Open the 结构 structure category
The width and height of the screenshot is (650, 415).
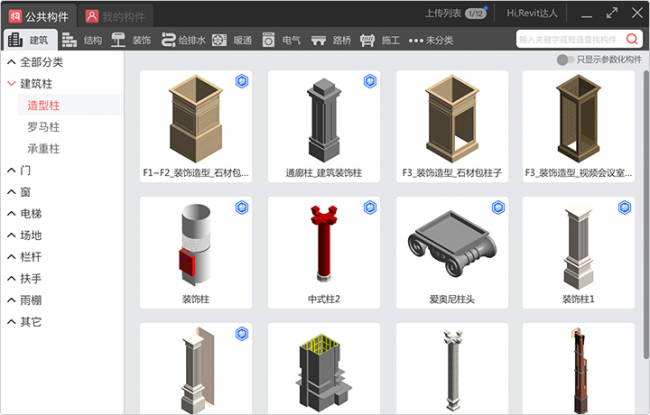[x=81, y=40]
